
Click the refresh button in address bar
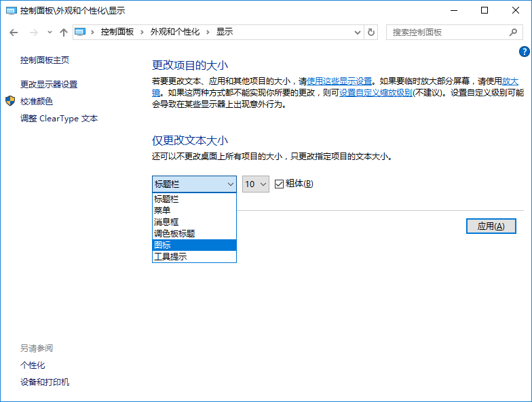tap(371, 33)
